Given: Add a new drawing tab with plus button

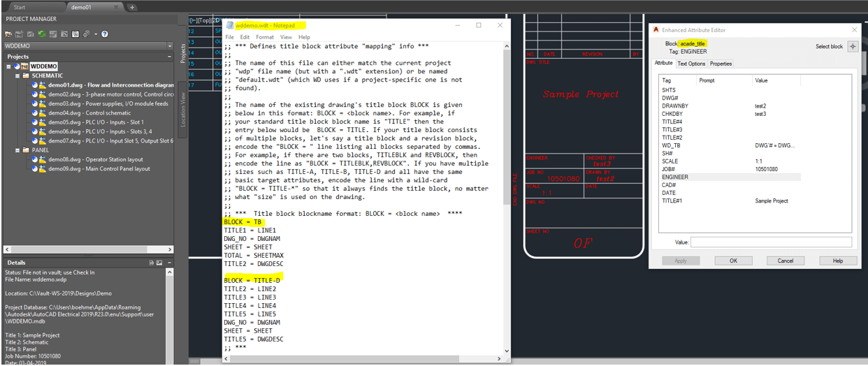Looking at the screenshot, I should pyautogui.click(x=132, y=7).
